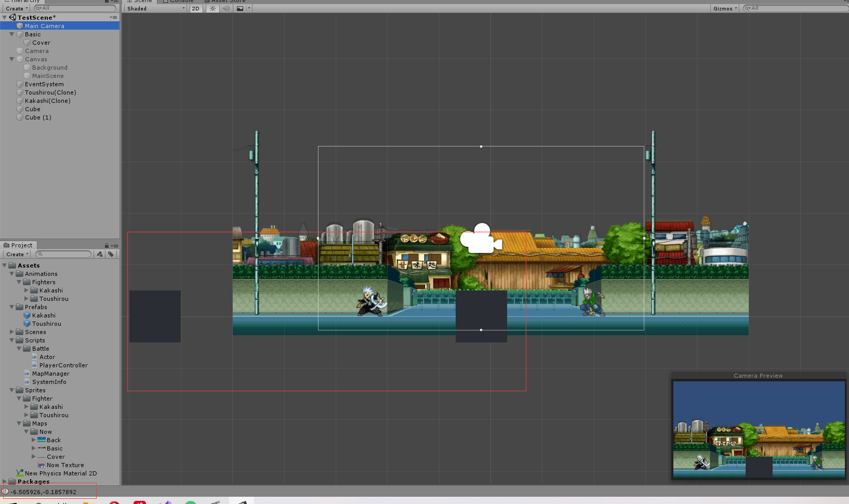Open TestScene options menu icon
849x504 pixels.
coord(113,18)
